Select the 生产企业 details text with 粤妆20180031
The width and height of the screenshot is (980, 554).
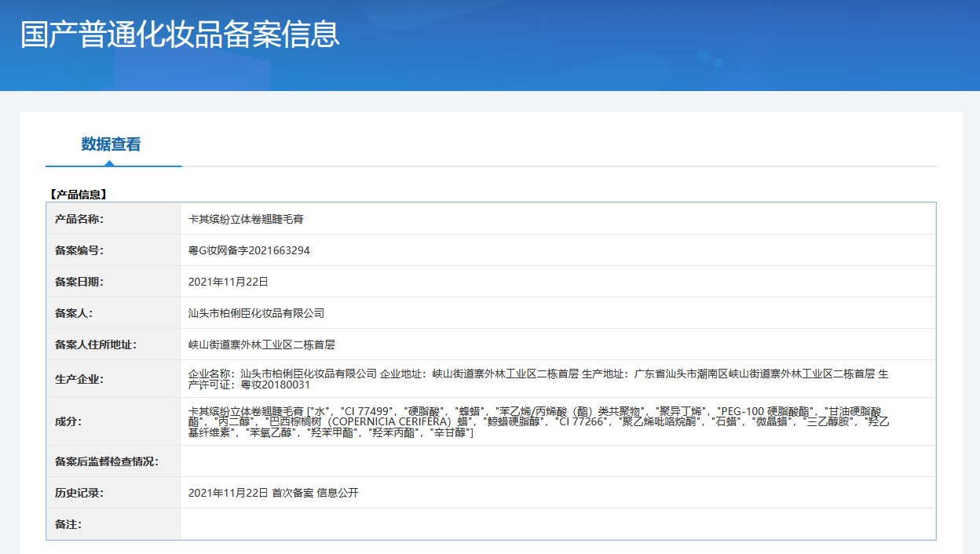pyautogui.click(x=539, y=379)
